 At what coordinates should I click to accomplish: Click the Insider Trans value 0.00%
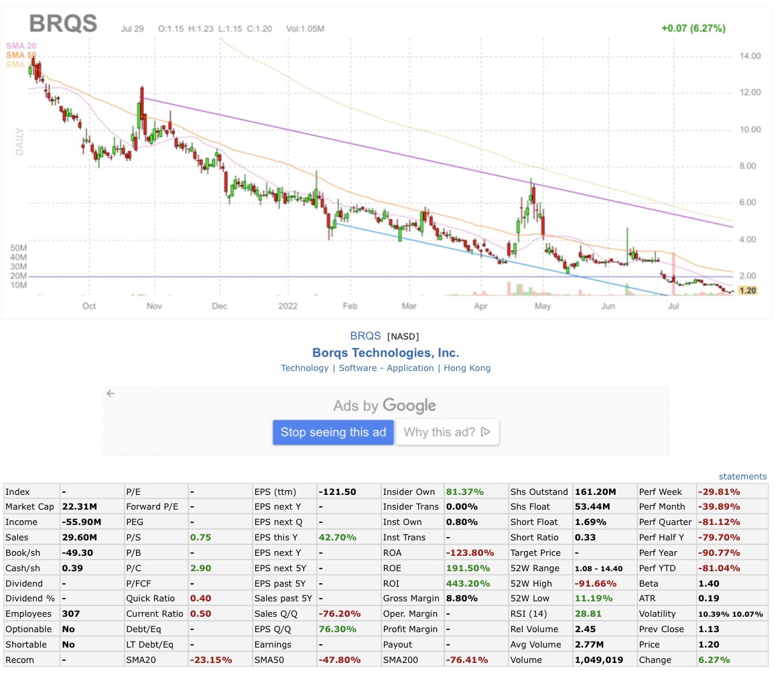coord(462,507)
